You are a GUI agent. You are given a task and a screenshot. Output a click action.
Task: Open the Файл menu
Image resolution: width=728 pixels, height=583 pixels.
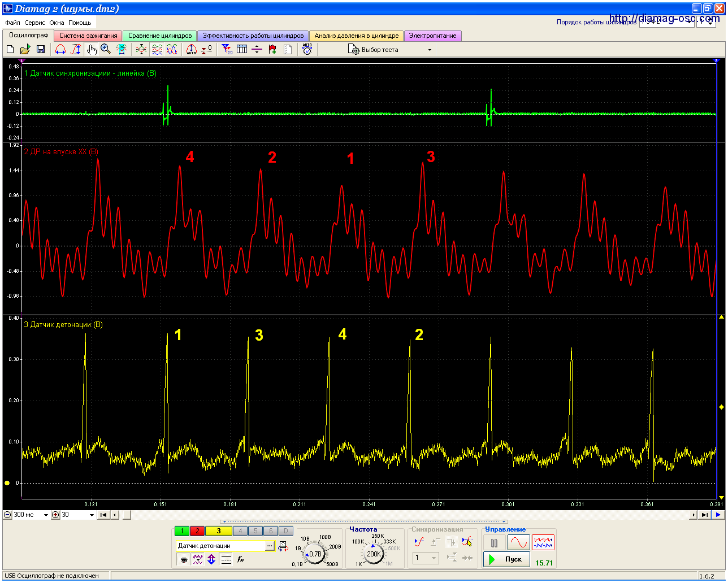click(12, 23)
